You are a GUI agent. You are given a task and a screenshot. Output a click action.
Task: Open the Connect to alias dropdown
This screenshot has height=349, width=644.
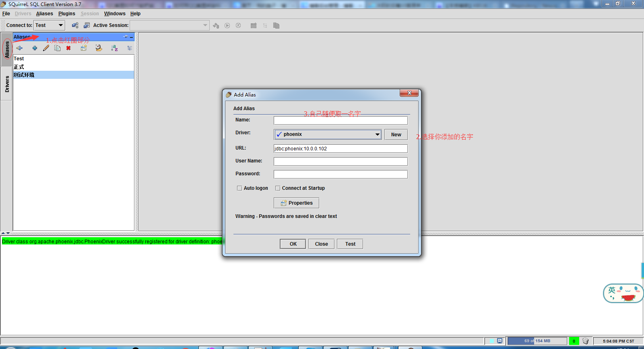point(49,25)
